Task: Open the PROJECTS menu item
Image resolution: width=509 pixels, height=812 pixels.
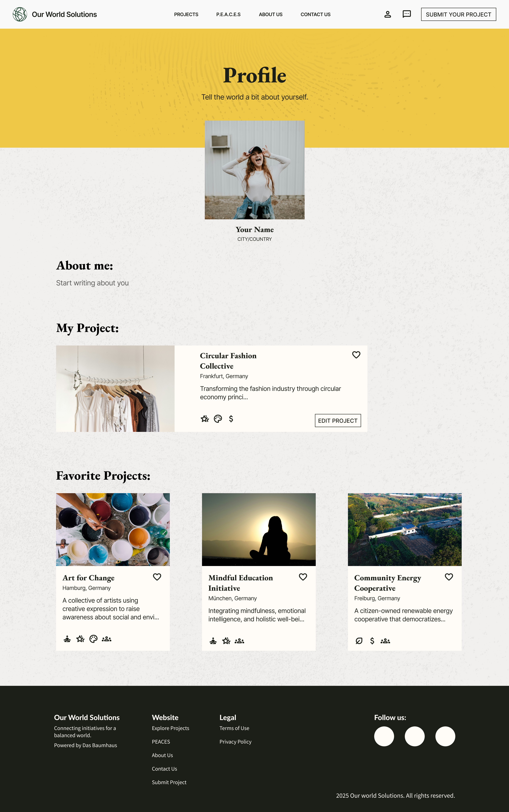Action: click(186, 15)
